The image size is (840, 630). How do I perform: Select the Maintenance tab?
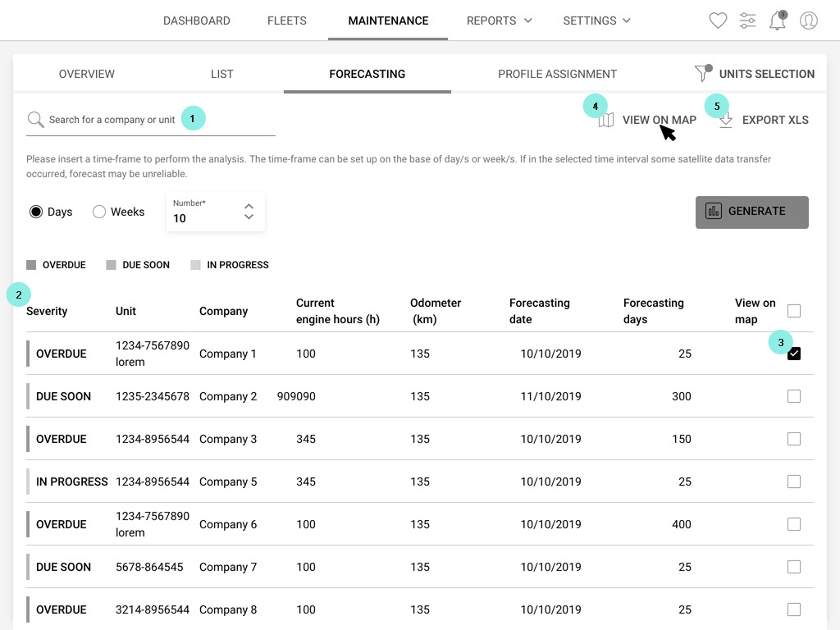(x=388, y=21)
